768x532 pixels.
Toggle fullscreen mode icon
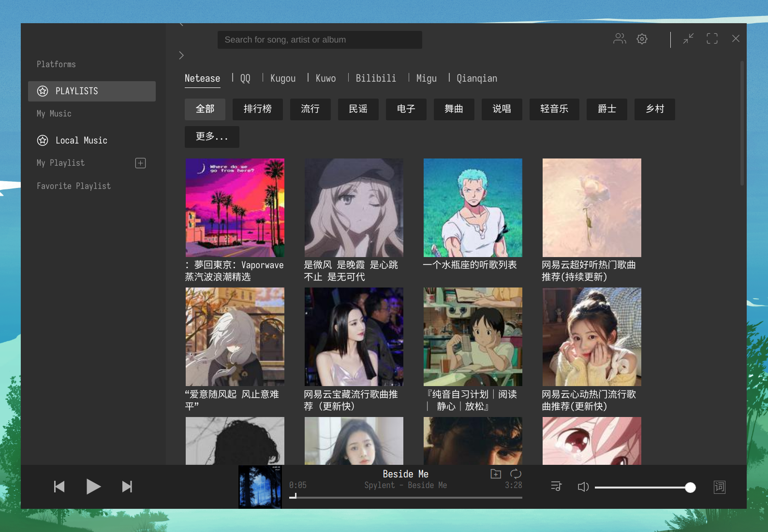(x=712, y=39)
